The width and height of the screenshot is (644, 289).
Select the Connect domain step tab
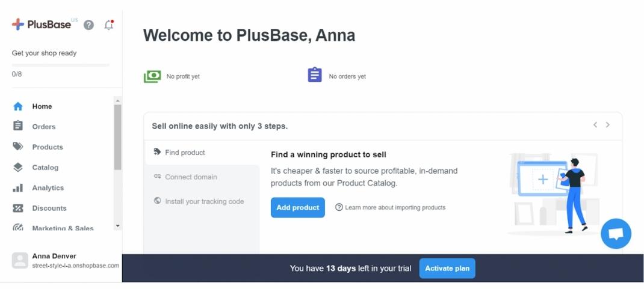[191, 177]
